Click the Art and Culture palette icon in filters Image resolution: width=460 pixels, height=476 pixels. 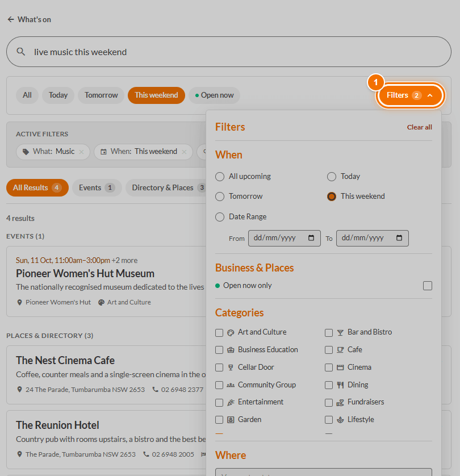(x=231, y=333)
